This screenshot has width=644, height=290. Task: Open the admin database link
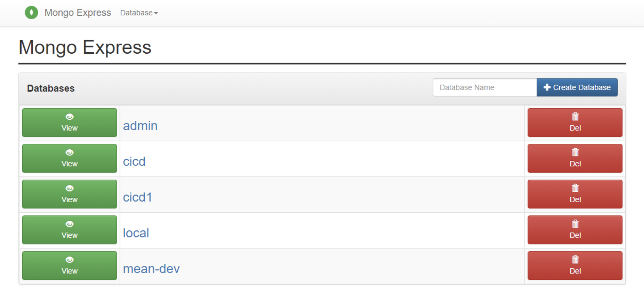tap(140, 126)
